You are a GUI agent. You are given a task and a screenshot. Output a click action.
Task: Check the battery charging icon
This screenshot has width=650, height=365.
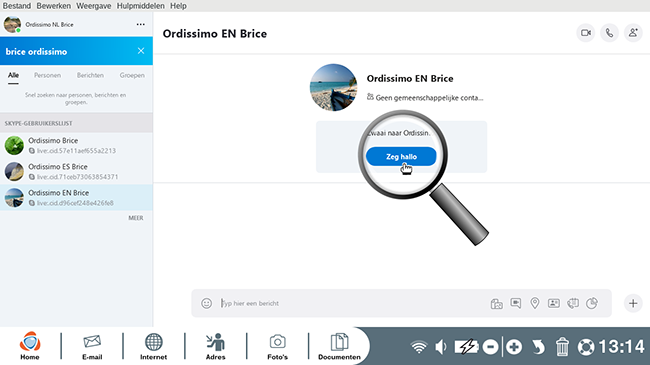pos(466,347)
